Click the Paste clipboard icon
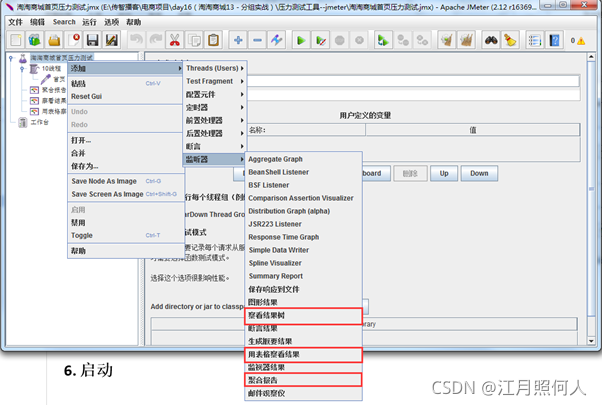 pyautogui.click(x=213, y=40)
